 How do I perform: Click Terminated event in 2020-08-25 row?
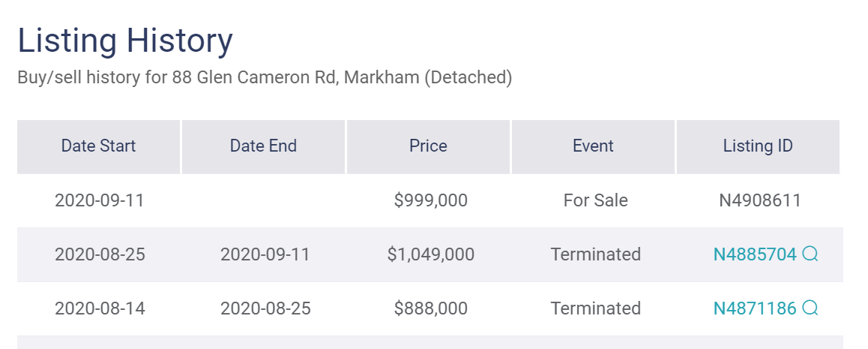(596, 254)
